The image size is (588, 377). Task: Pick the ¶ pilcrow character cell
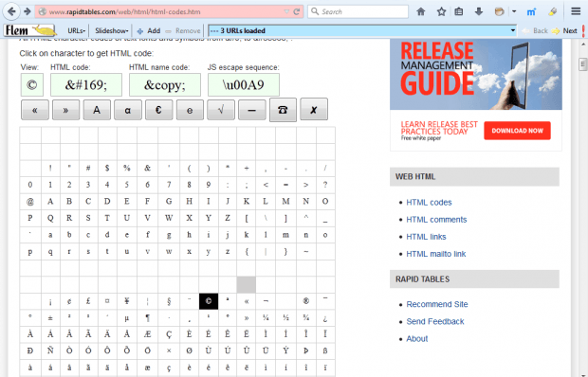point(147,318)
